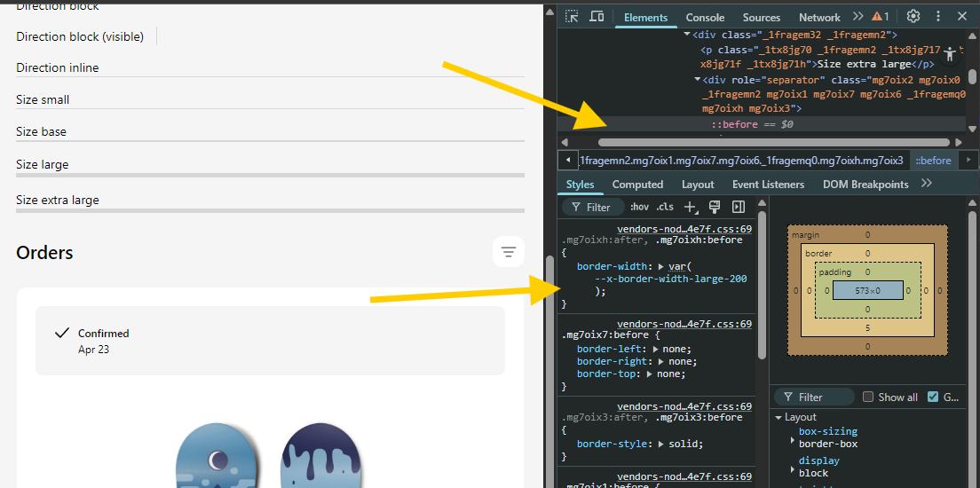Toggle rendering emulations paintbrush icon
The height and width of the screenshot is (488, 980).
pos(715,207)
